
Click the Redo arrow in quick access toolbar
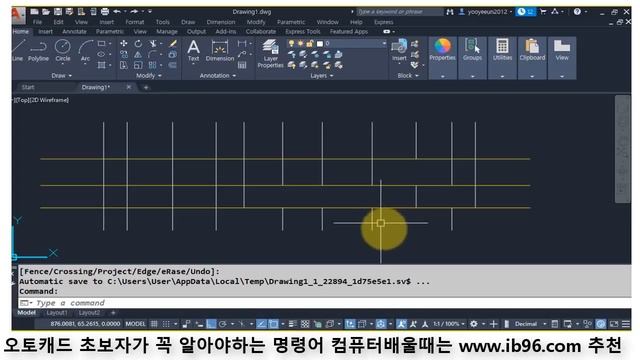tap(134, 12)
